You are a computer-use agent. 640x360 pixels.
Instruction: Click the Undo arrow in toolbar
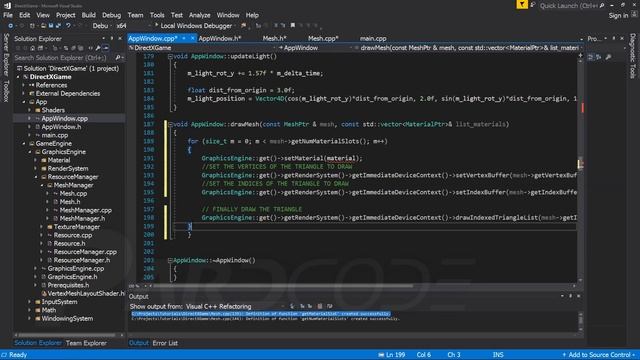point(68,26)
